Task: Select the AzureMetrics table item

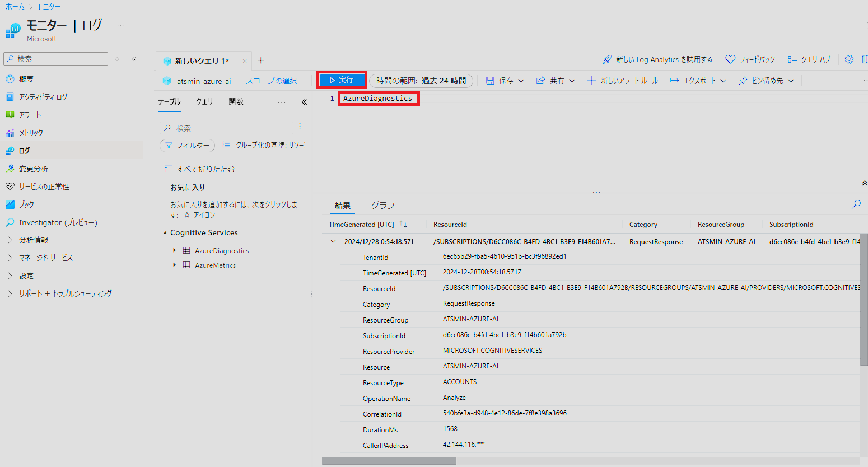Action: click(215, 265)
